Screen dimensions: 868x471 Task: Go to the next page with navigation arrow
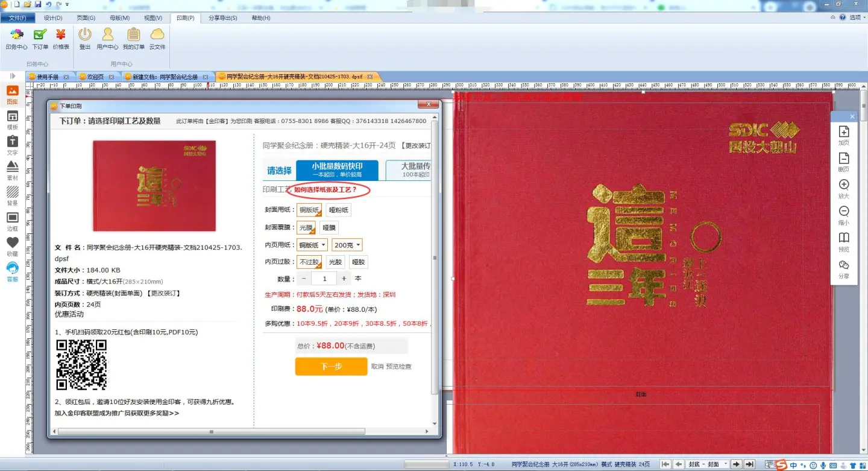[737, 464]
